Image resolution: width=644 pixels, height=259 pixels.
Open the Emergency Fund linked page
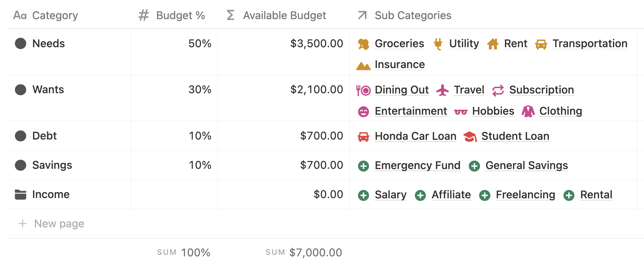[x=417, y=165]
